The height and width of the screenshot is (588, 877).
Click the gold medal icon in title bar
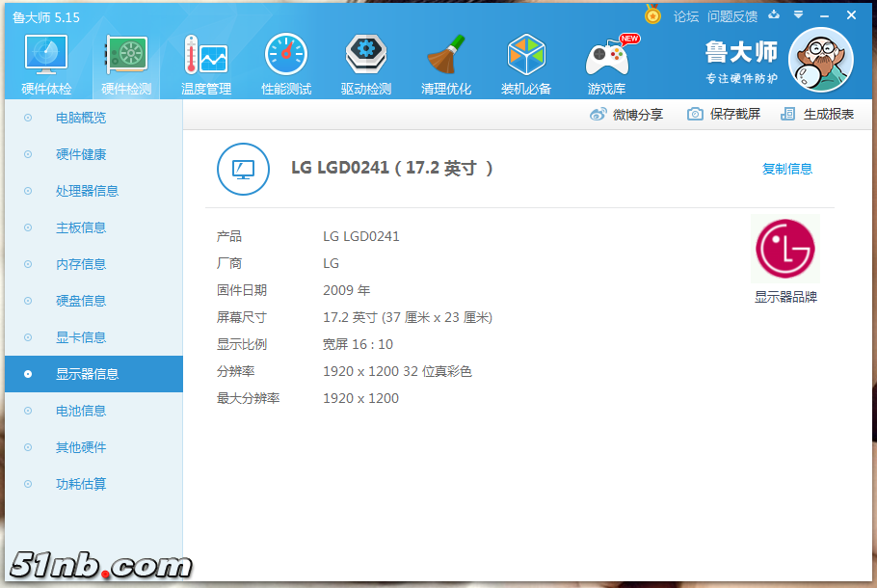[653, 15]
